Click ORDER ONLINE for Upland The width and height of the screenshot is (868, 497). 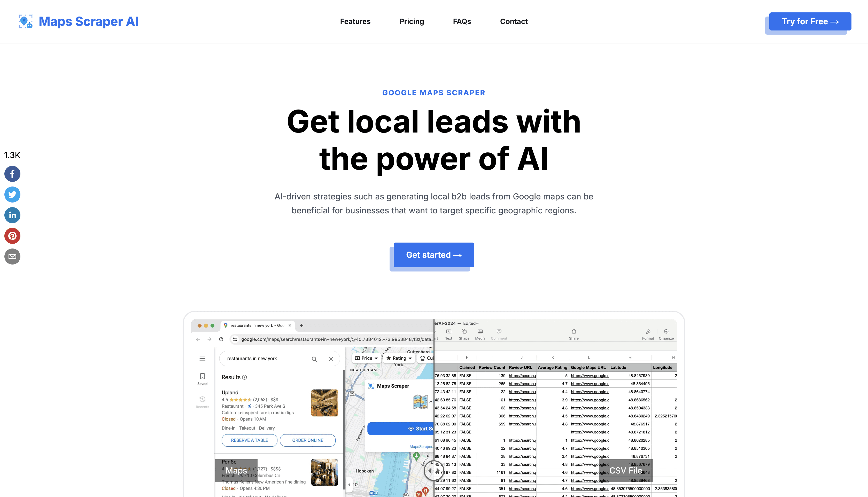(x=307, y=440)
